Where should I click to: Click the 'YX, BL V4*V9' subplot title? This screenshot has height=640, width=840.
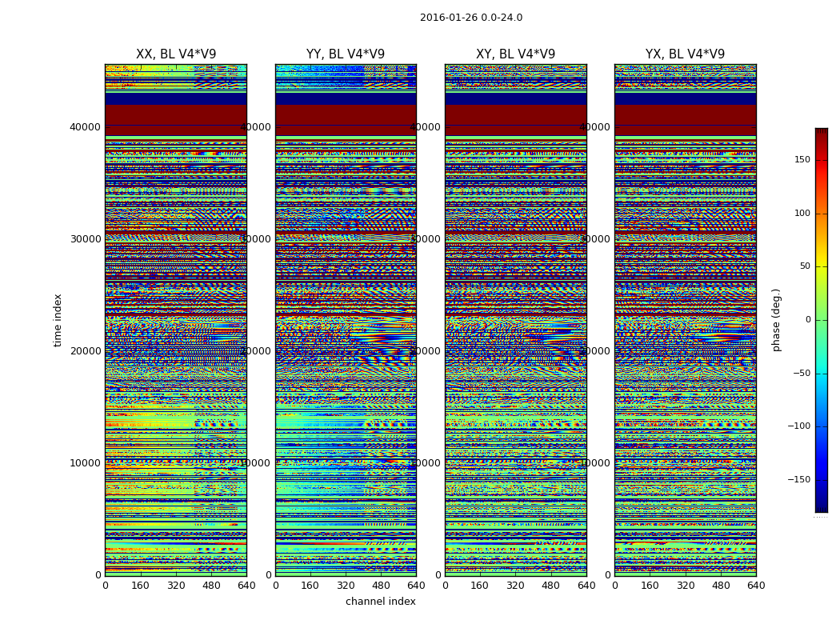pyautogui.click(x=685, y=54)
